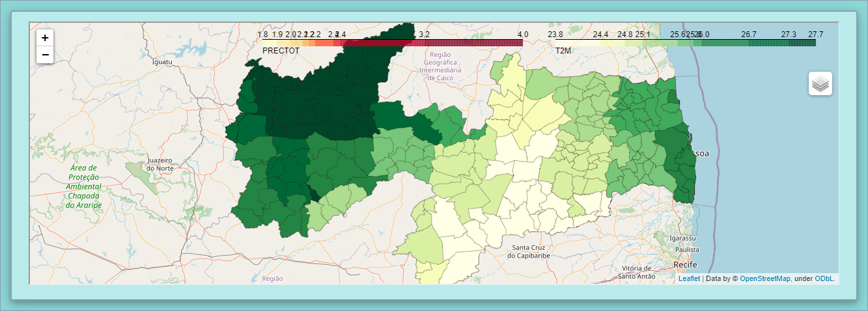Click the Iguatu city label
The height and width of the screenshot is (311, 868).
(x=161, y=62)
